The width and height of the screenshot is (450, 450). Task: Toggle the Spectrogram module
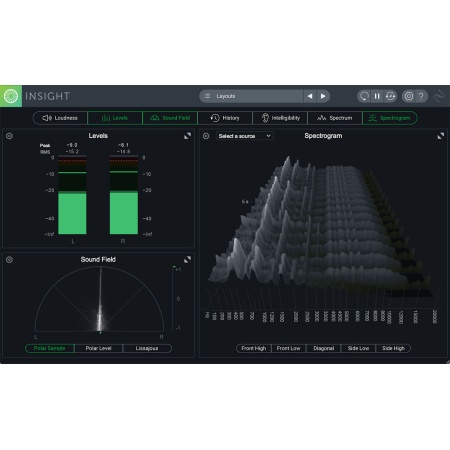(x=390, y=118)
